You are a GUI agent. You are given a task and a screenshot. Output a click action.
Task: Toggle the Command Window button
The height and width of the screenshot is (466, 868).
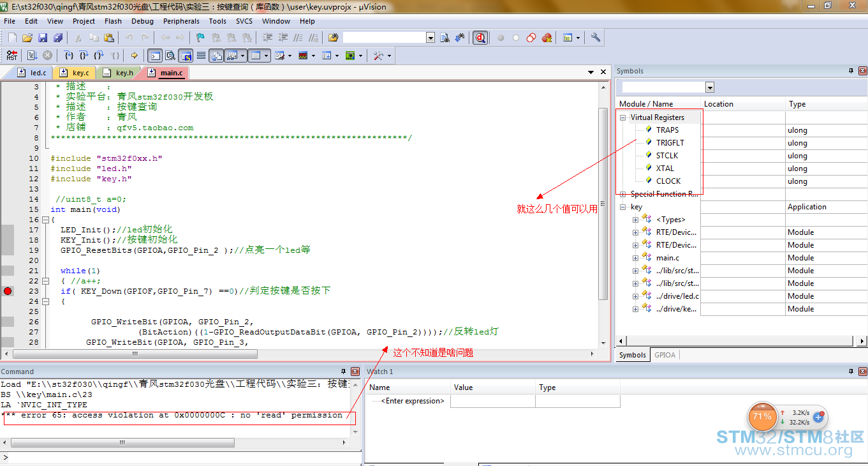(155, 56)
